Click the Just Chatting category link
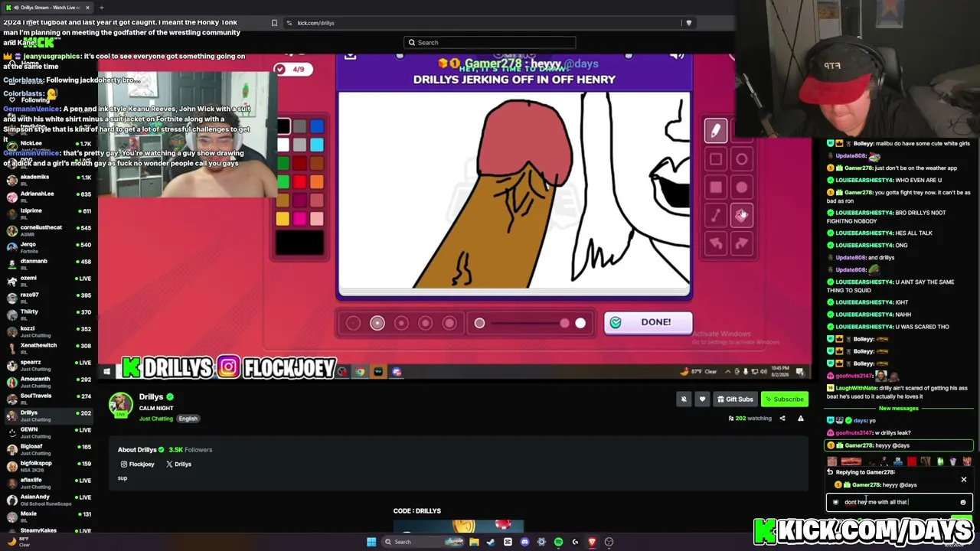This screenshot has width=980, height=551. coord(156,419)
